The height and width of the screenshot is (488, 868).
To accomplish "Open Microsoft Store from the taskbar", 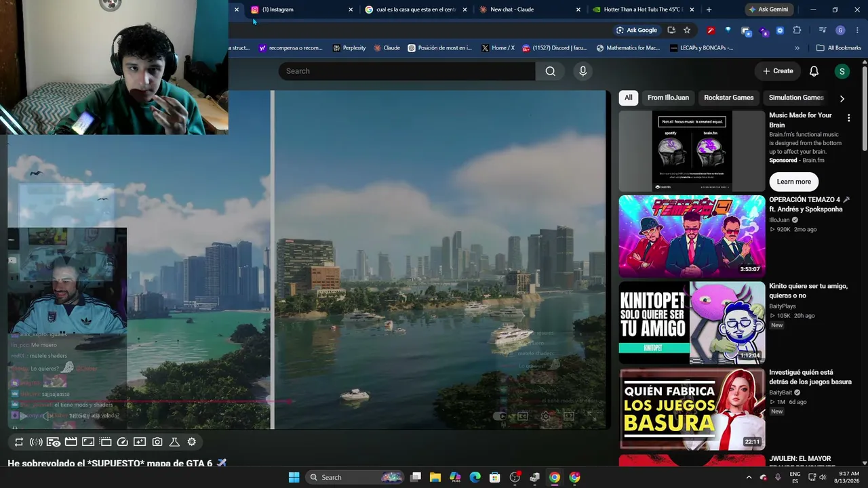I will tap(495, 477).
